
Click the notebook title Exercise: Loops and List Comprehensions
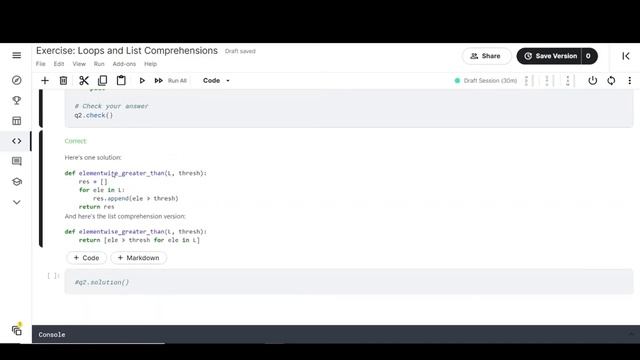pos(127,51)
